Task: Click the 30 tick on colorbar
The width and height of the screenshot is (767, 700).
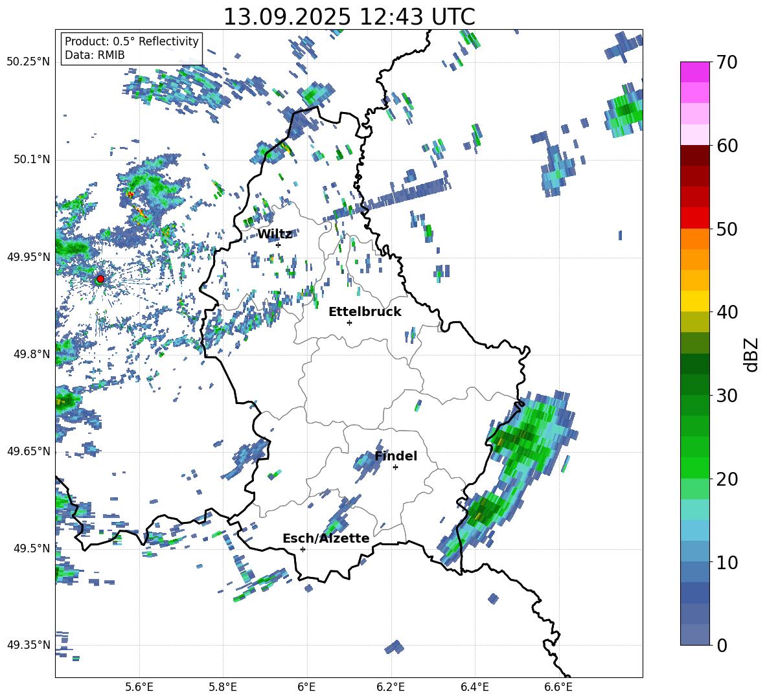Action: (x=727, y=396)
